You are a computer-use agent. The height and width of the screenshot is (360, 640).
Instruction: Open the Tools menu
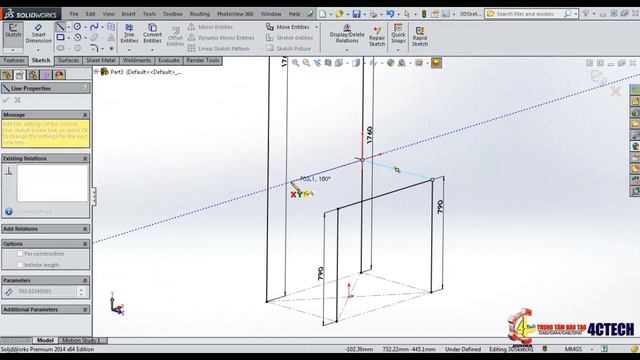tap(149, 14)
